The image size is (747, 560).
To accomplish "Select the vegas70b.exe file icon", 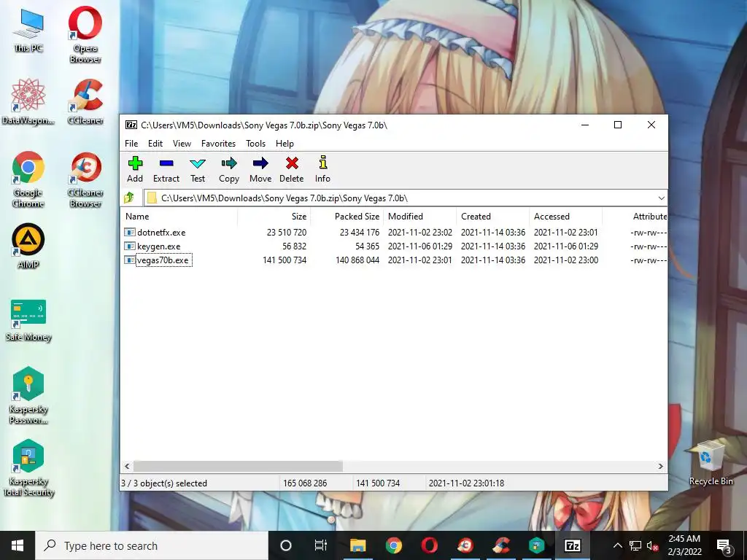I will click(x=130, y=260).
